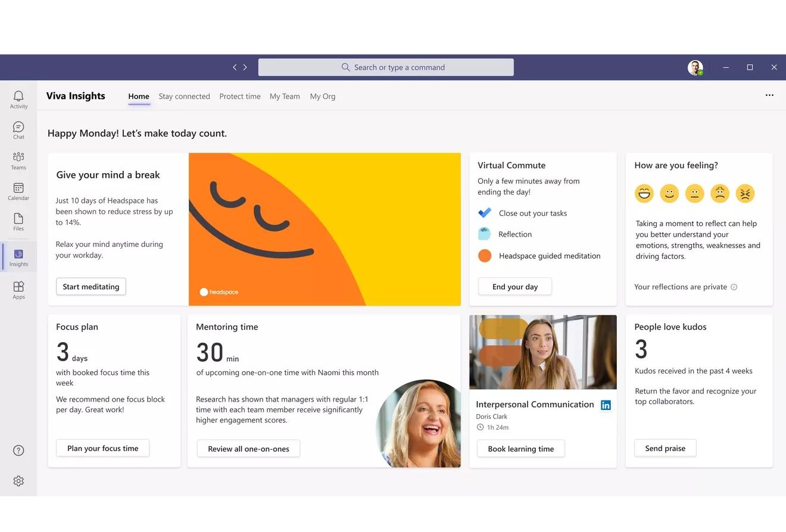Go forward with the right arrow

(245, 67)
